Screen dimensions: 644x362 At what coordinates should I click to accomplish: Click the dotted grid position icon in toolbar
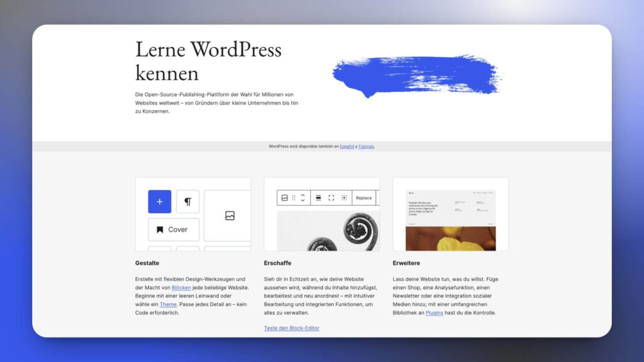click(344, 198)
